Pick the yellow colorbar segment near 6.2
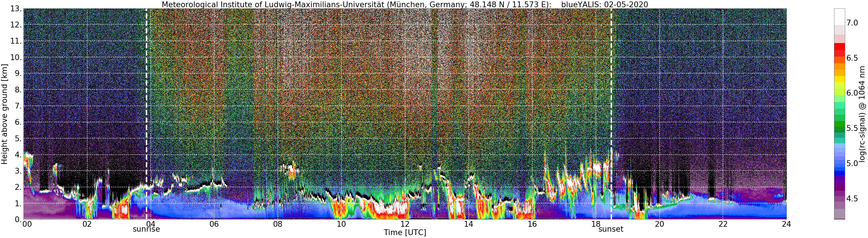The height and width of the screenshot is (238, 868). [x=839, y=79]
